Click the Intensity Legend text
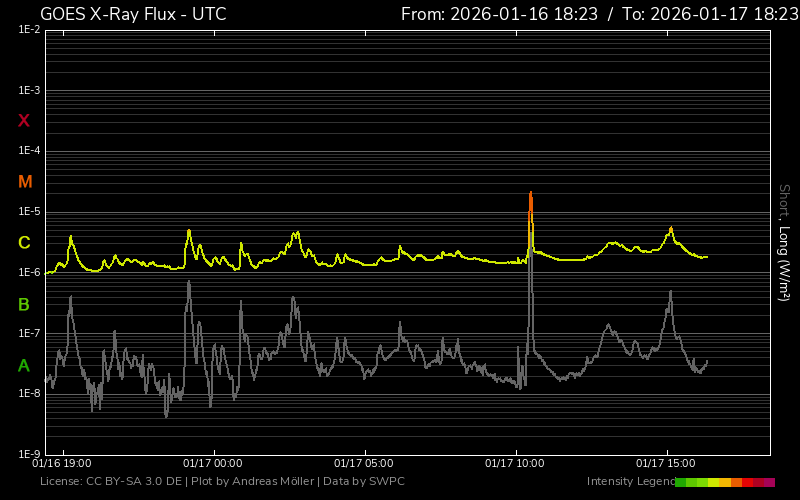This screenshot has height=500, width=800. [x=631, y=482]
